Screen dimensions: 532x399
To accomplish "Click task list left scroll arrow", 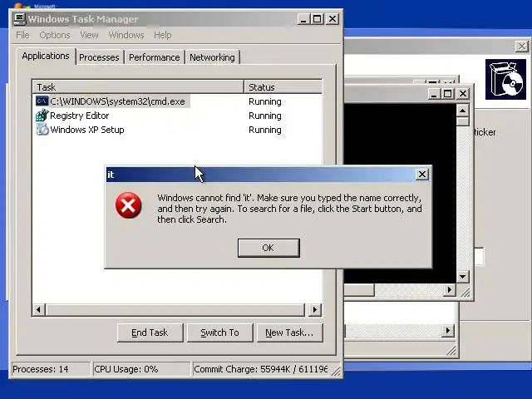I will [39, 309].
